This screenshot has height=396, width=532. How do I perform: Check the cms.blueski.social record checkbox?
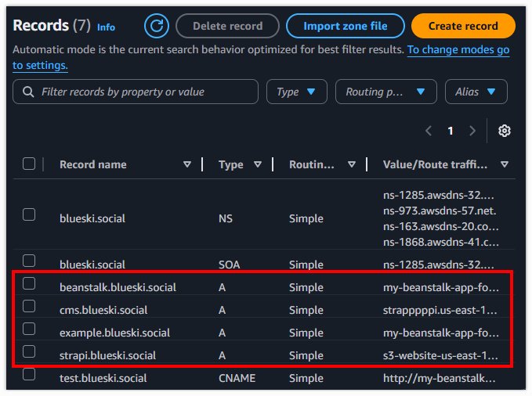[29, 306]
